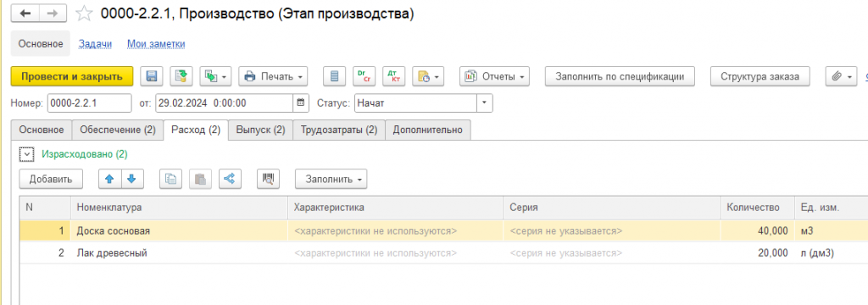Image resolution: width=868 pixels, height=305 pixels.
Task: Click the DrCr postings icon
Action: pos(364,76)
